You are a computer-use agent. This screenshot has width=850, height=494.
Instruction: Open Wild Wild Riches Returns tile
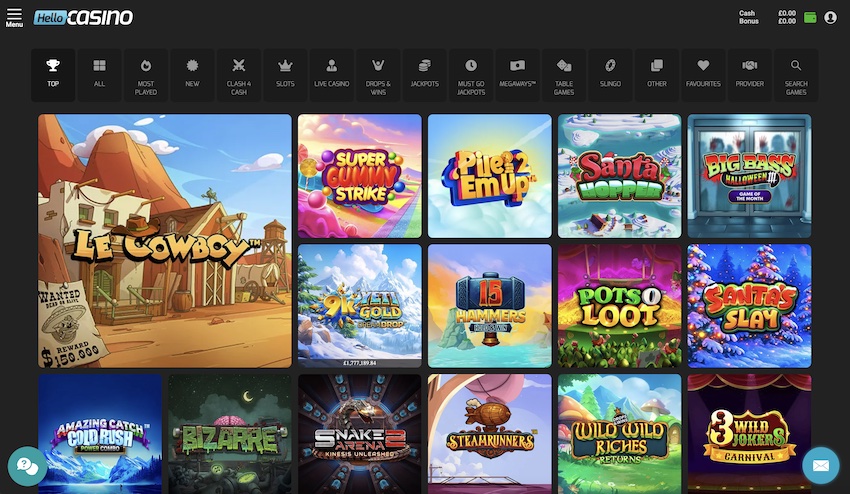(x=620, y=434)
